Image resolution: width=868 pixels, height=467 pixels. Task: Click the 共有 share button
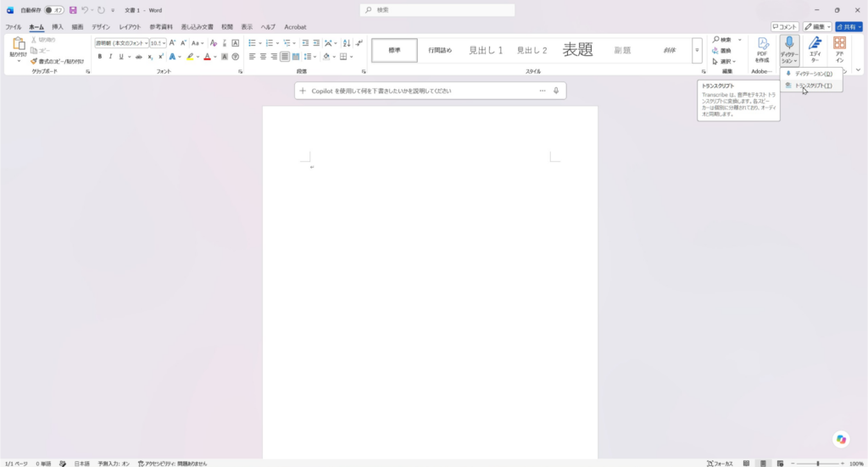(849, 26)
